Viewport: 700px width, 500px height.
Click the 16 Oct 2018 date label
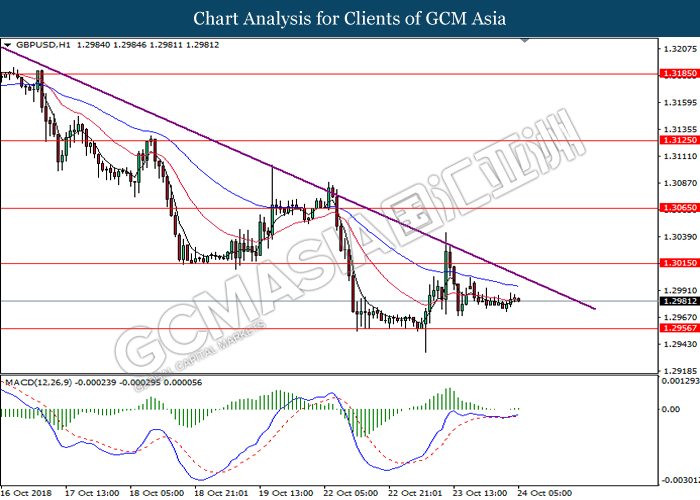tap(26, 492)
